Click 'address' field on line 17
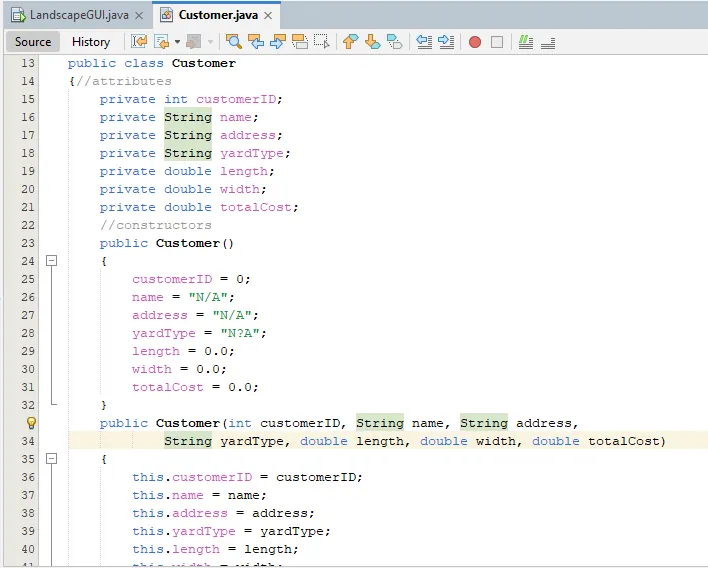Screen dimensions: 708x568 pos(247,135)
